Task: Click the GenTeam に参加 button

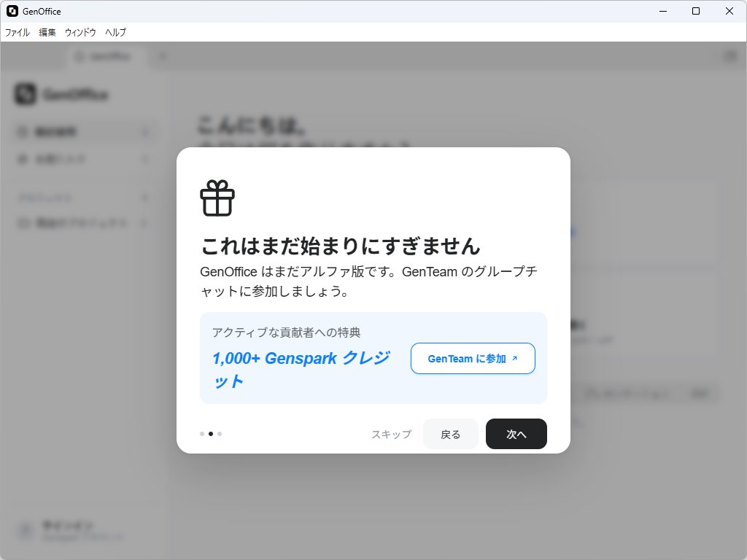Action: click(473, 359)
